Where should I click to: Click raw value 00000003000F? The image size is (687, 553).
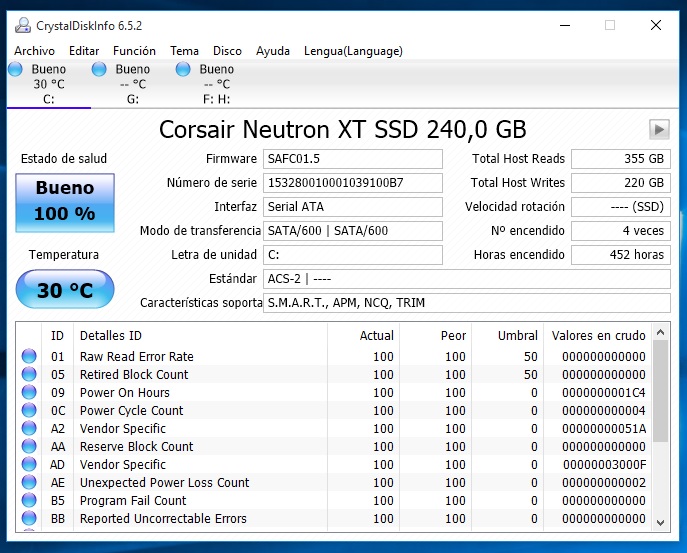(605, 464)
